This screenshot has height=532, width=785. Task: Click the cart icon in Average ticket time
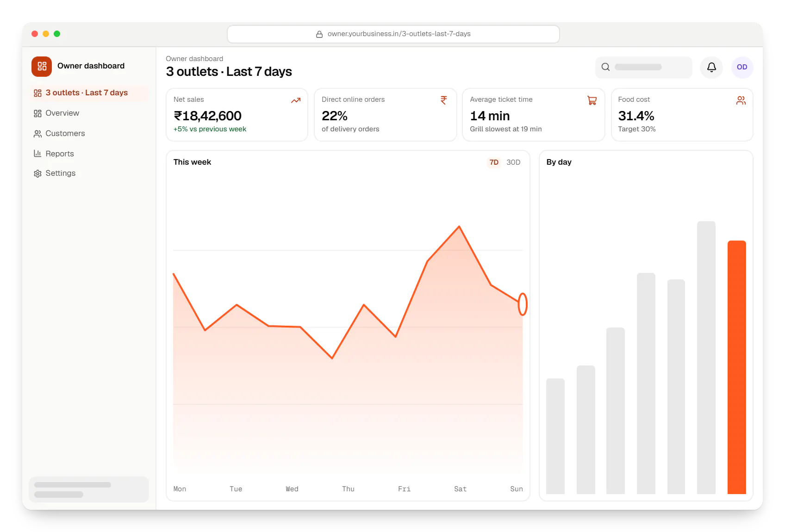[x=592, y=100]
